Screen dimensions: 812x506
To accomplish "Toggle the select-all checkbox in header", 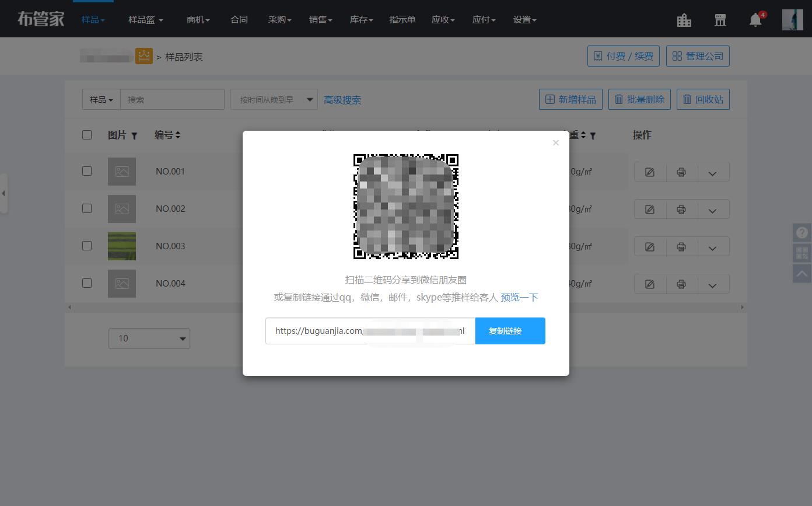I will (x=87, y=135).
